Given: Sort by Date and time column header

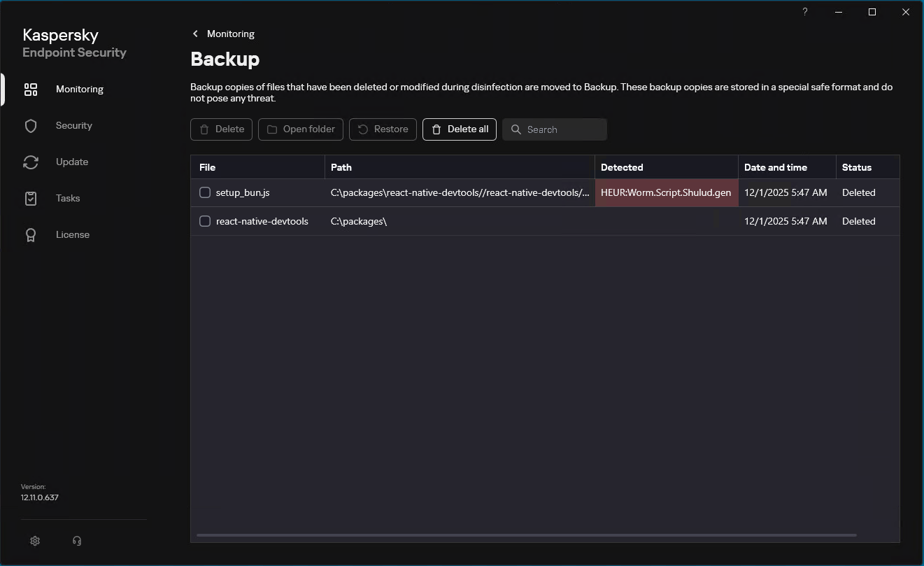Looking at the screenshot, I should tap(775, 167).
